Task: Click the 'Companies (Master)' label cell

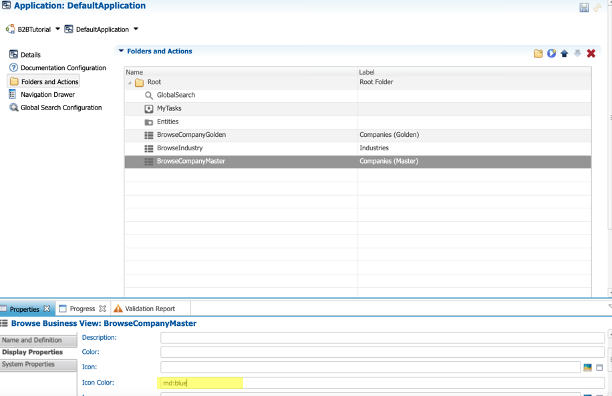Action: coord(389,161)
